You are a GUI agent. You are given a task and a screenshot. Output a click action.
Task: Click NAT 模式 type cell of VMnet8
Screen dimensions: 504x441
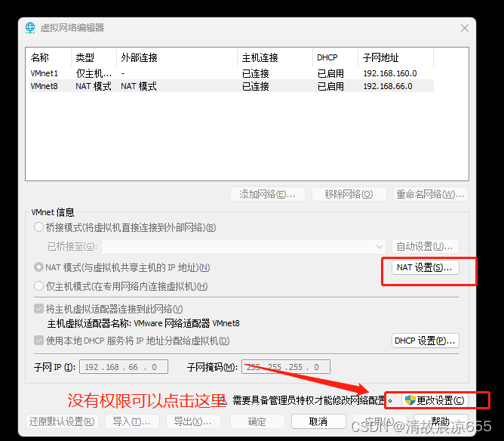[x=94, y=86]
